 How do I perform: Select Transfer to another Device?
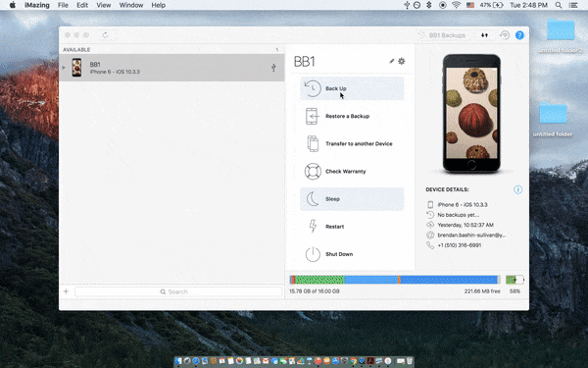pos(352,144)
